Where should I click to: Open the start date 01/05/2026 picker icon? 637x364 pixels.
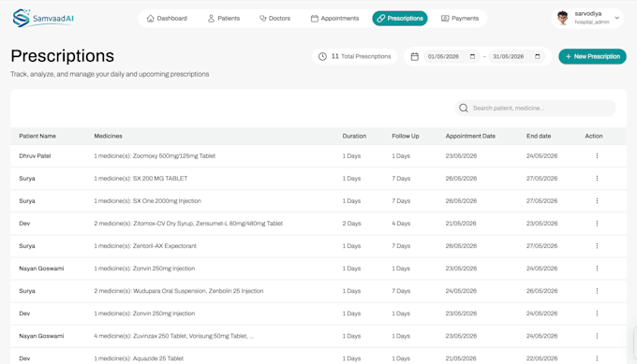[472, 56]
